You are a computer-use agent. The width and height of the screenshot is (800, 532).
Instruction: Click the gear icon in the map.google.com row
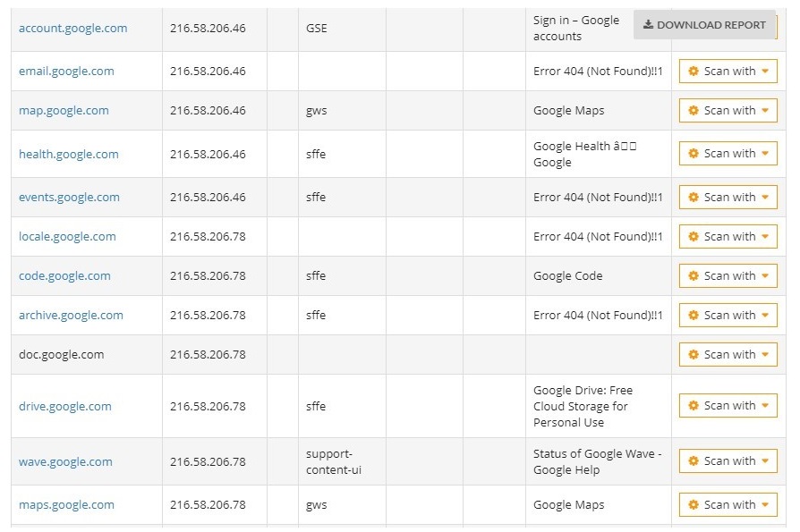pyautogui.click(x=693, y=110)
